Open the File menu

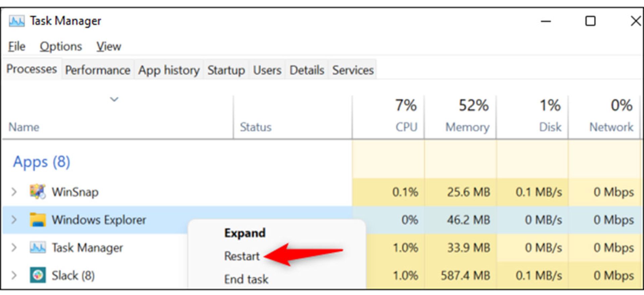point(16,46)
